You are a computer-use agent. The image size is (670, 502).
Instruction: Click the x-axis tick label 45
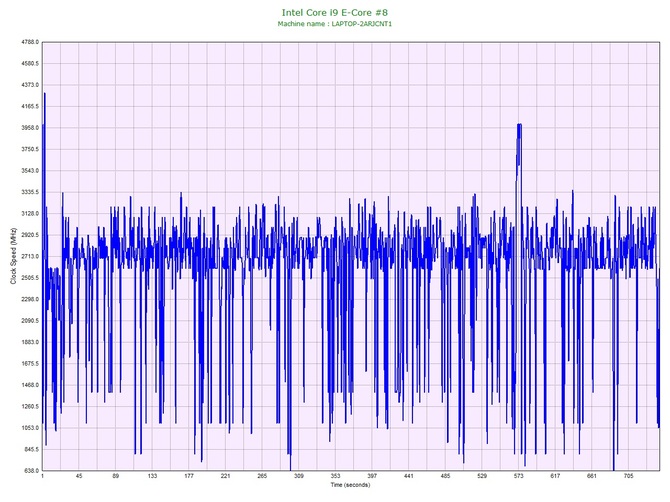(79, 476)
